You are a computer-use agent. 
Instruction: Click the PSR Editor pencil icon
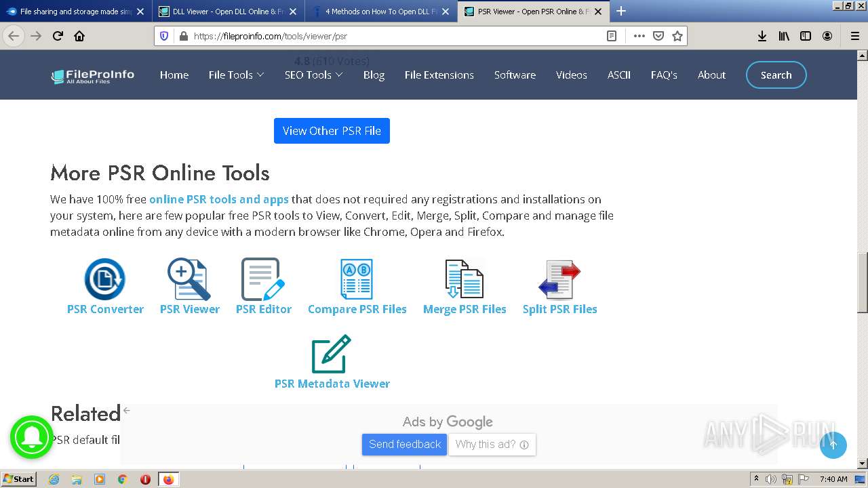(x=263, y=279)
